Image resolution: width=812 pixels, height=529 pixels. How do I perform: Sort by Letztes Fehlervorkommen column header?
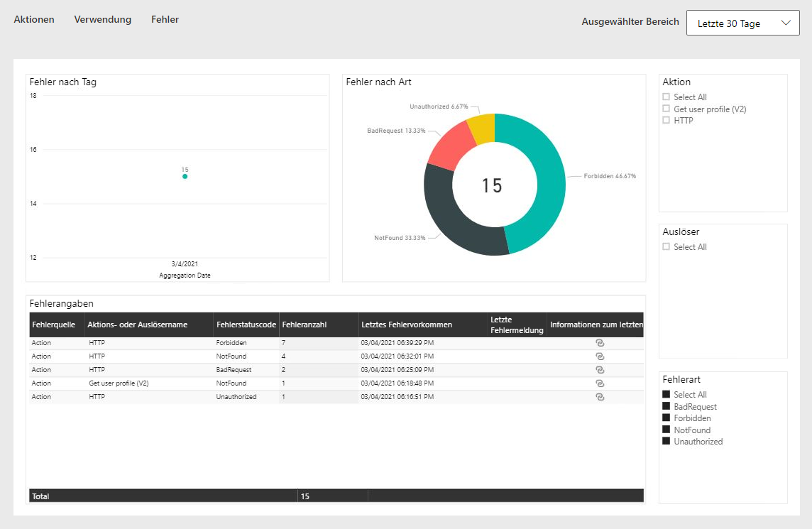[x=406, y=325]
